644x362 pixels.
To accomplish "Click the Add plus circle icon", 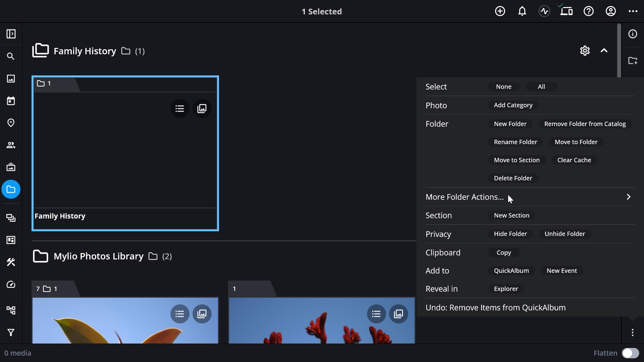I will pyautogui.click(x=500, y=11).
